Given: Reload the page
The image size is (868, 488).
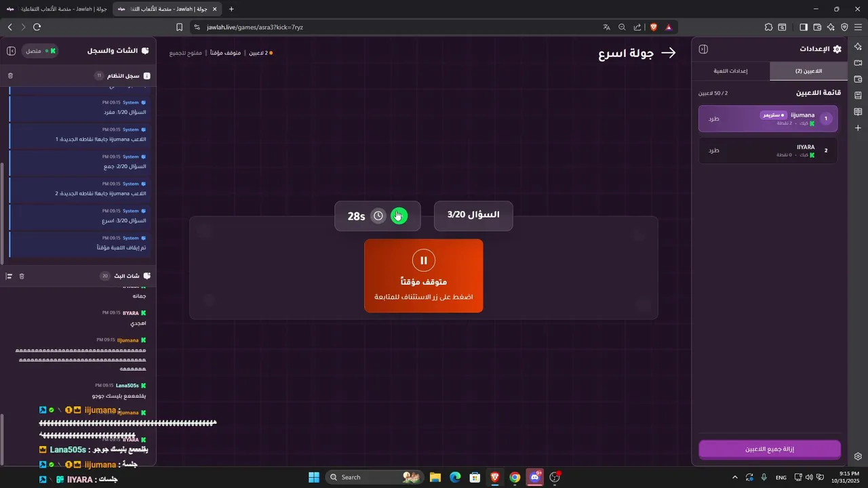Looking at the screenshot, I should coord(37,27).
